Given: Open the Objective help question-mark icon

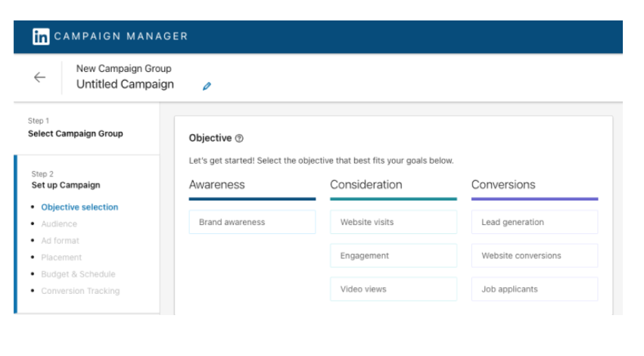Looking at the screenshot, I should [239, 139].
